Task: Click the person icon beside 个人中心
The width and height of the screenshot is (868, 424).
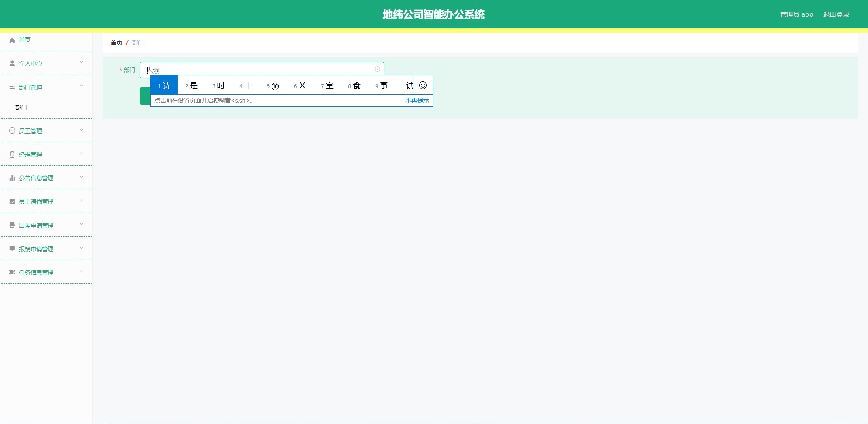Action: 12,64
